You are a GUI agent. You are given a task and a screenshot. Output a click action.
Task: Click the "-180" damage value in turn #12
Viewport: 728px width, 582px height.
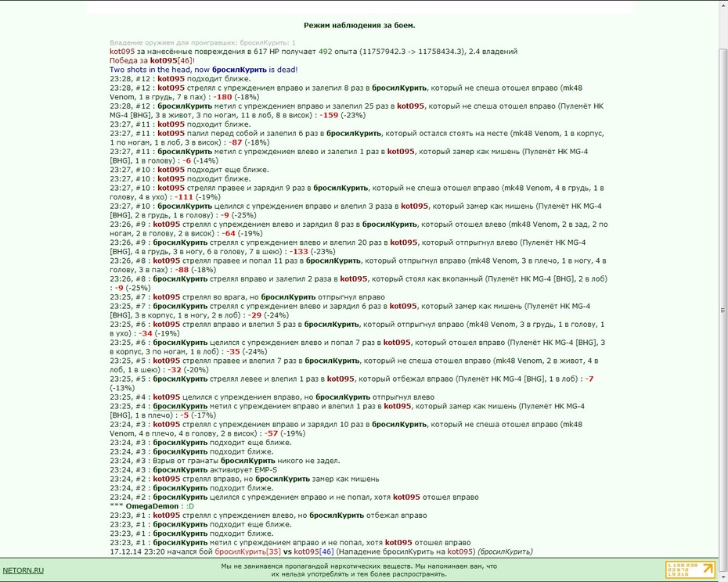tap(223, 97)
